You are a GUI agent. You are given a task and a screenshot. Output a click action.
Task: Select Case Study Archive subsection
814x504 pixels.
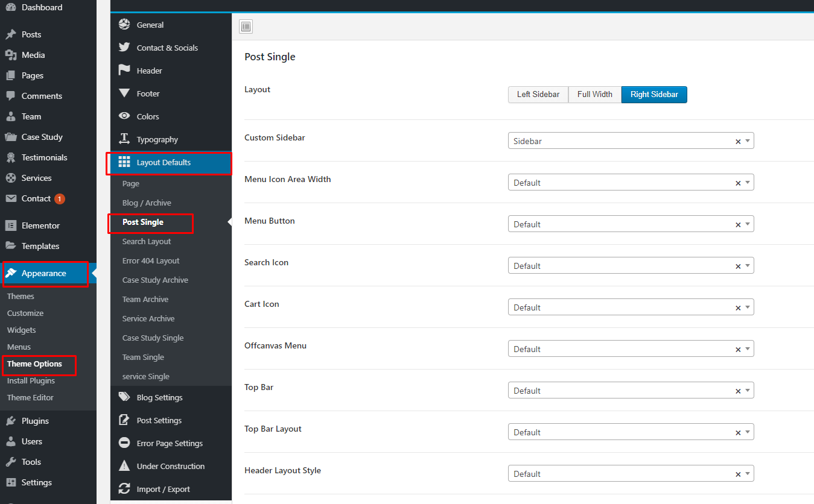(155, 280)
